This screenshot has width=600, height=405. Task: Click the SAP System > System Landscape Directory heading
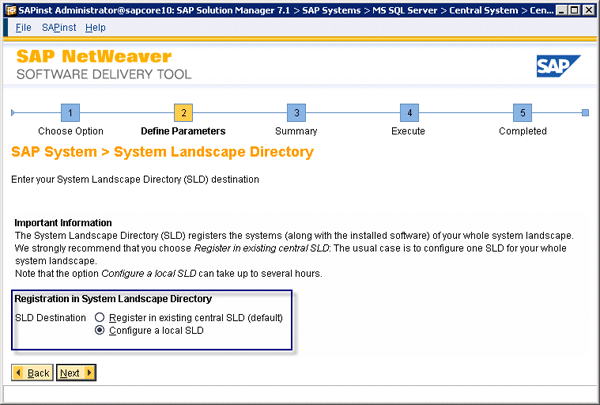[x=162, y=152]
